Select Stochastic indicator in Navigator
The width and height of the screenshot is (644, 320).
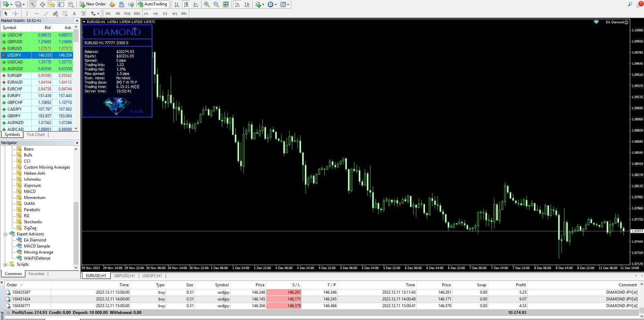33,222
